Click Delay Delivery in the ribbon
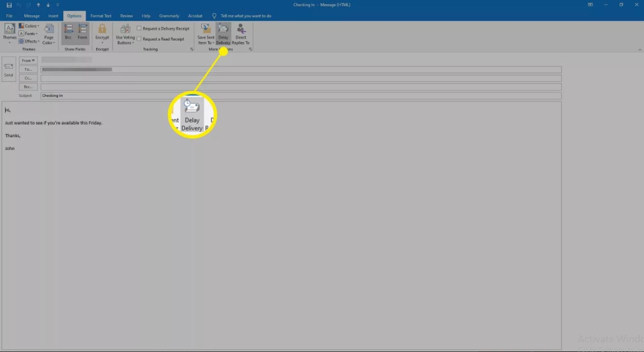Screen dimensions: 644x352 tap(223, 34)
